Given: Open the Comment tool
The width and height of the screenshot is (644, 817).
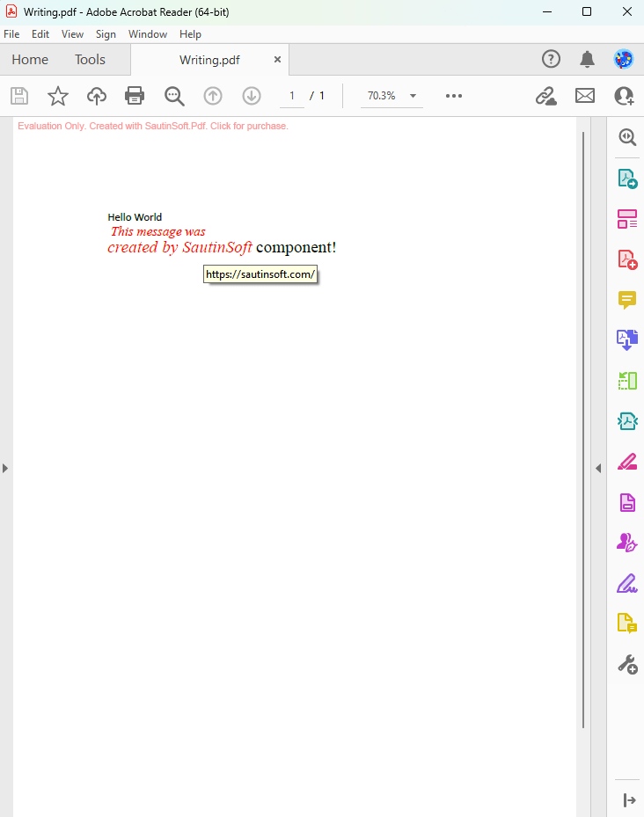Looking at the screenshot, I should point(627,300).
